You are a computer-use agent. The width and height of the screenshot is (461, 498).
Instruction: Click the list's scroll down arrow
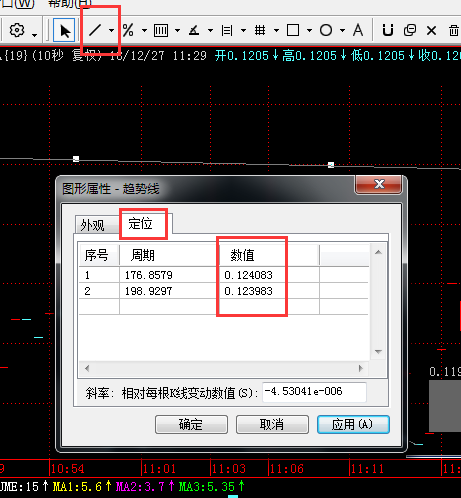pos(378,352)
